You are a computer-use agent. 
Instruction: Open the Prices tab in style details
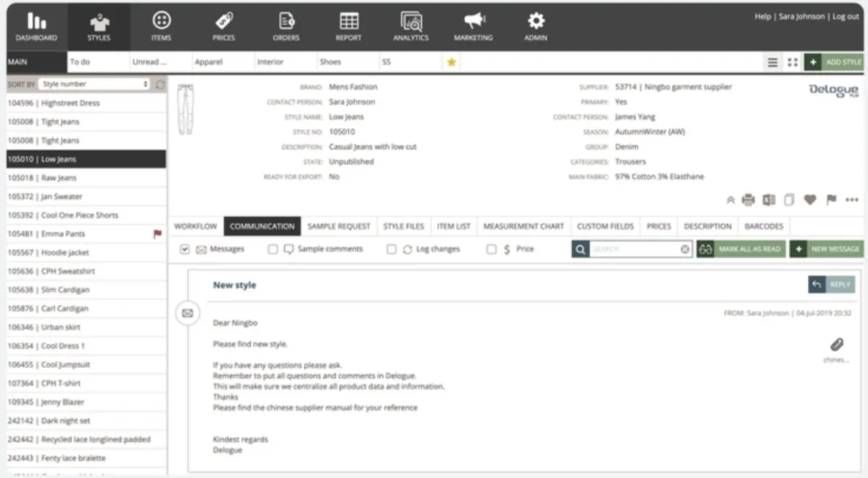[x=659, y=226]
